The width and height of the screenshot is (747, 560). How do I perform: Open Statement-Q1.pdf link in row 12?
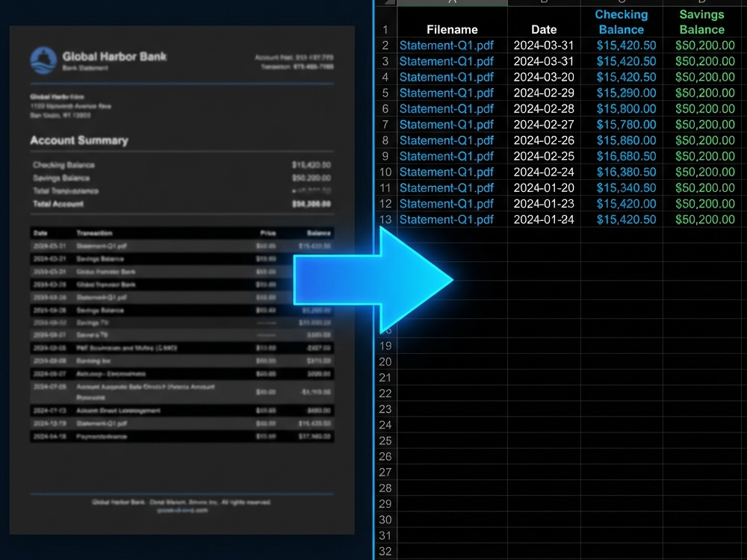click(447, 204)
